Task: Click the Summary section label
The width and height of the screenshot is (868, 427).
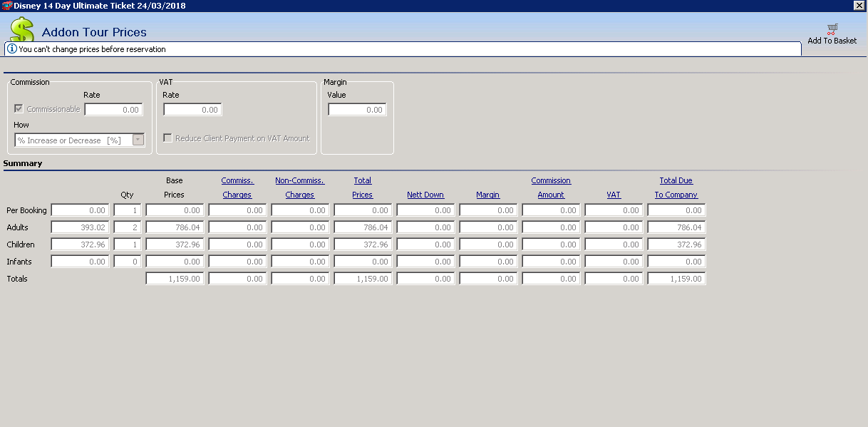Action: [23, 163]
